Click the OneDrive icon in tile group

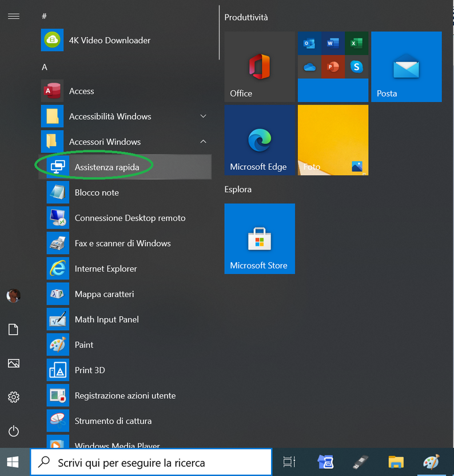tap(309, 67)
